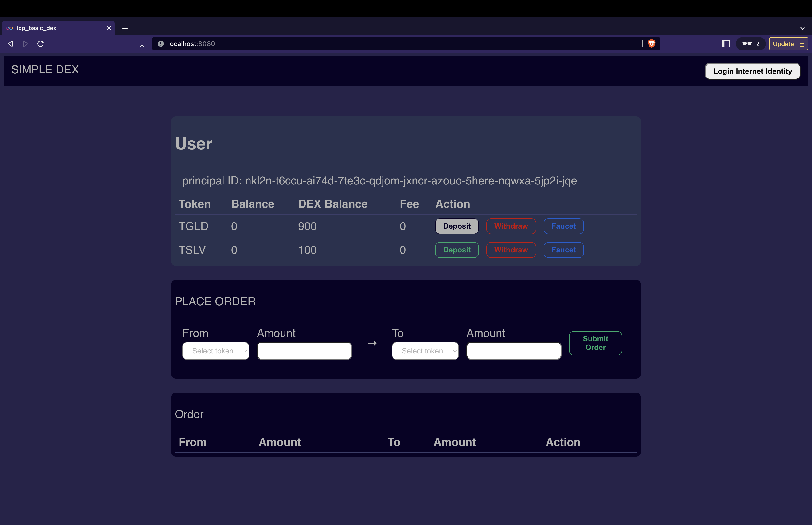Open private glasses indicator showing 2

pos(751,44)
